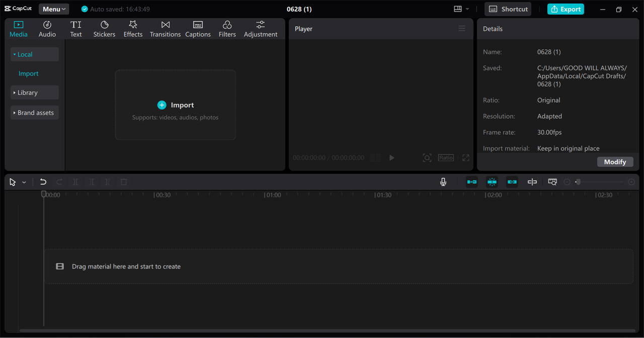The height and width of the screenshot is (338, 644).
Task: Click the timeline zoom in plus
Action: [631, 182]
